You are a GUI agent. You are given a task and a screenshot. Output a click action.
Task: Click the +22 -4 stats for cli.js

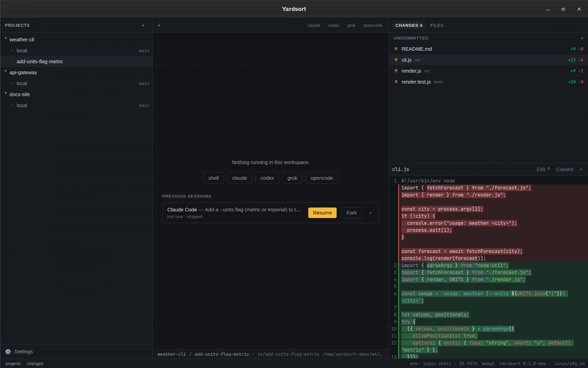coord(575,60)
